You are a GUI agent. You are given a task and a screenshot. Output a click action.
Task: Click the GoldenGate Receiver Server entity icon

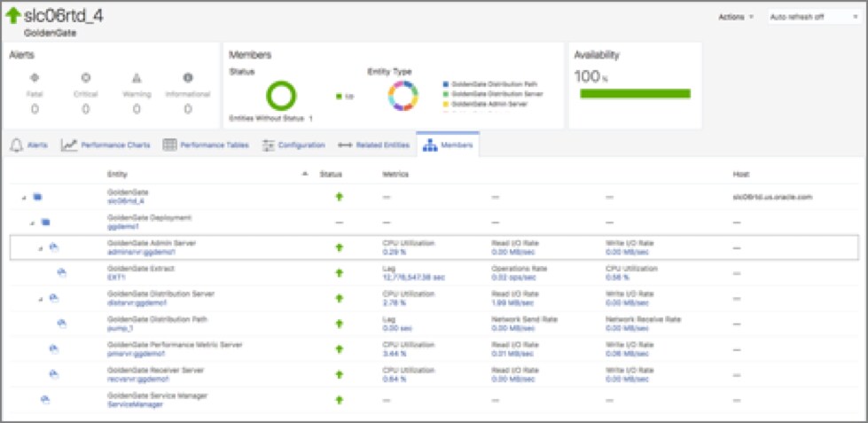[x=53, y=374]
